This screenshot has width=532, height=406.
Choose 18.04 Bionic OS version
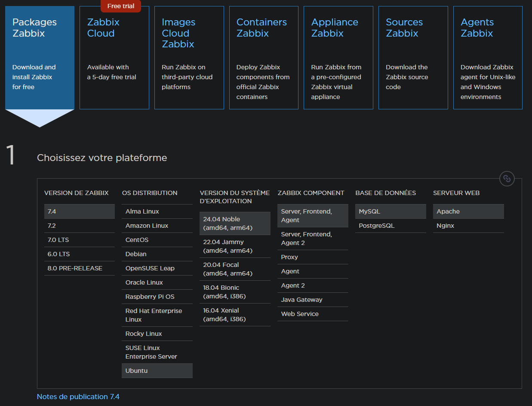tap(235, 292)
